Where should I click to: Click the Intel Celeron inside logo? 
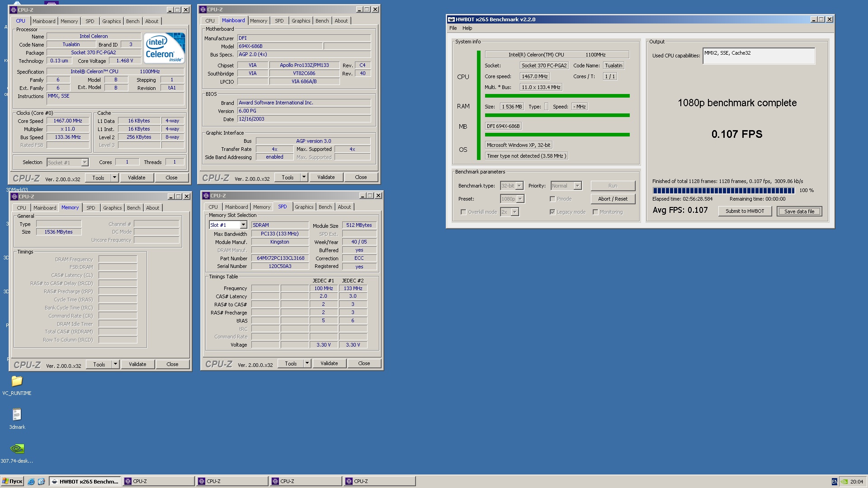coord(165,47)
